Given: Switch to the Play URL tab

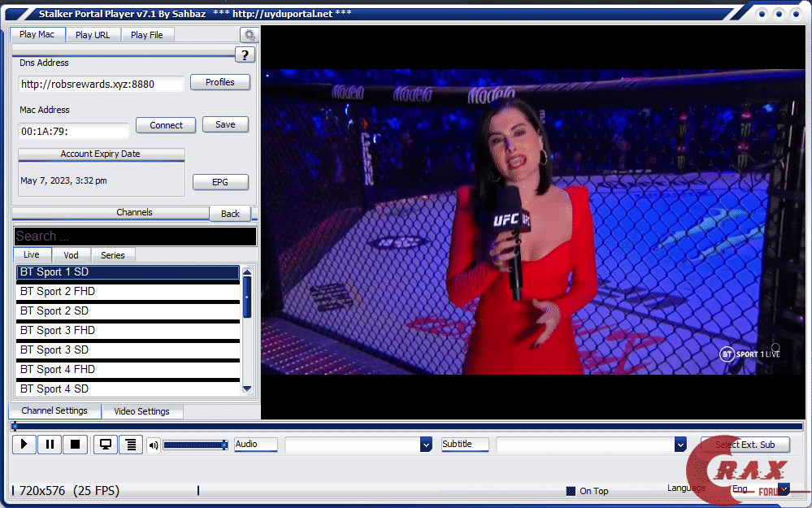Looking at the screenshot, I should click(93, 35).
